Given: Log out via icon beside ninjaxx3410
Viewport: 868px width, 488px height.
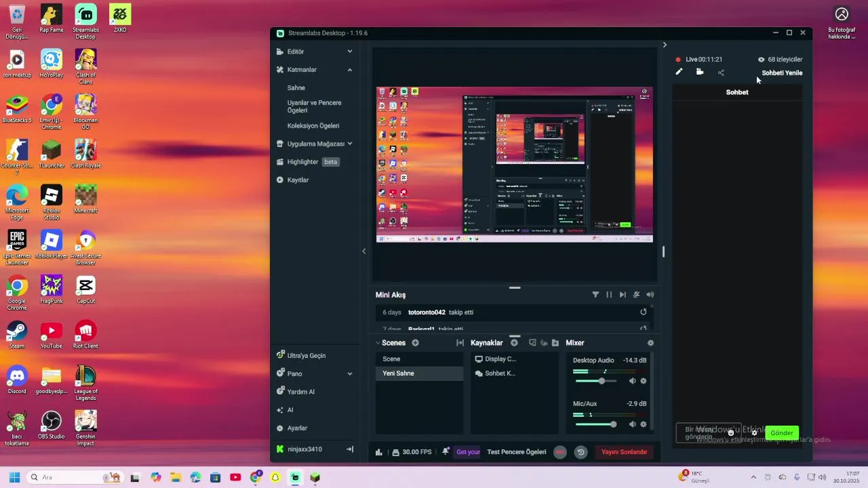Looking at the screenshot, I should tap(350, 449).
